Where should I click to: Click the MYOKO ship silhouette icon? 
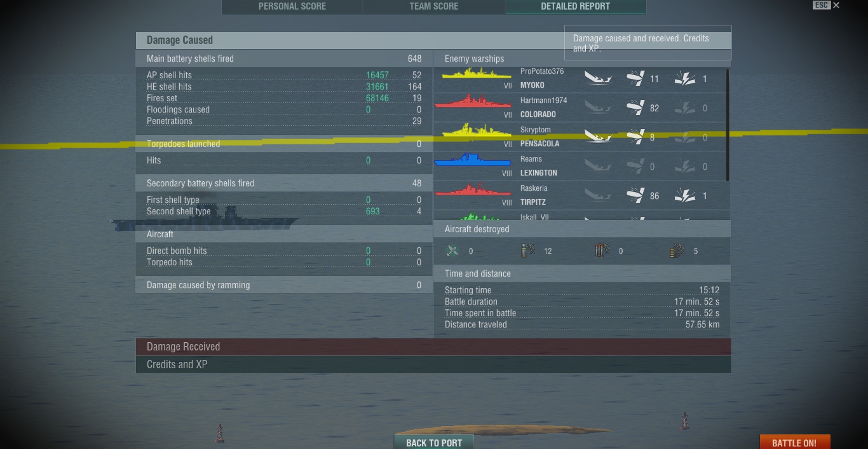476,74
